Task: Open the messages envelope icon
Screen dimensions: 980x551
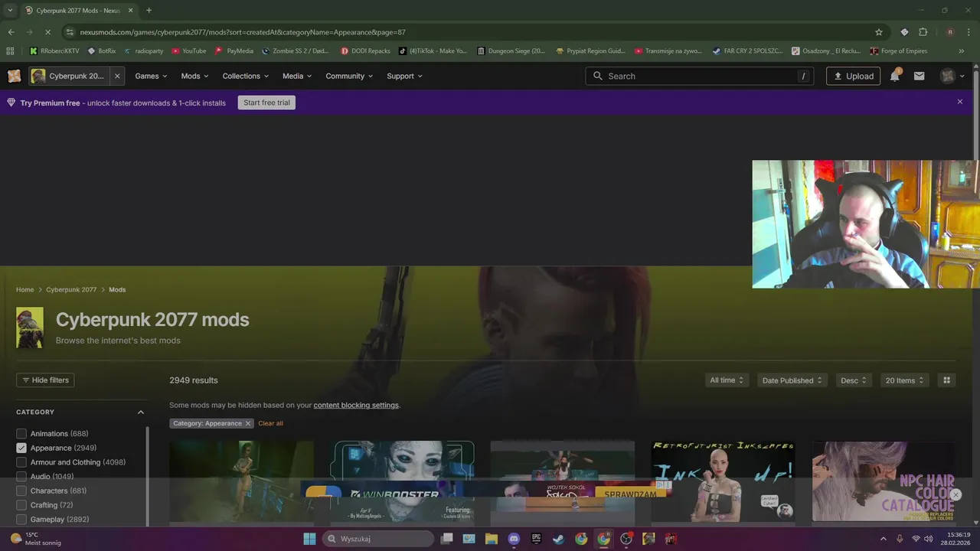Action: [919, 76]
